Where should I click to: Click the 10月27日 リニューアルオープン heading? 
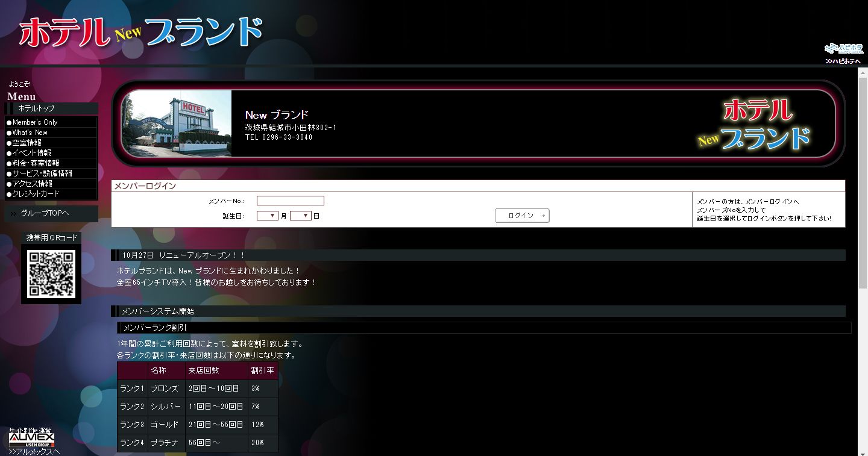click(x=479, y=255)
